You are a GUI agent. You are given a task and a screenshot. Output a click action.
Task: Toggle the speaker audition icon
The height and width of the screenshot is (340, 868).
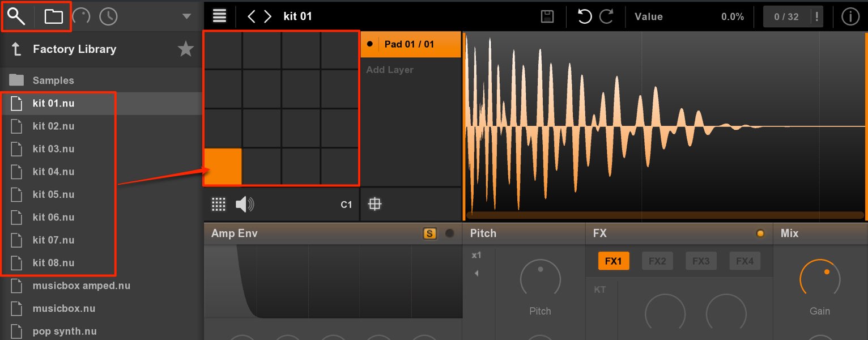245,205
